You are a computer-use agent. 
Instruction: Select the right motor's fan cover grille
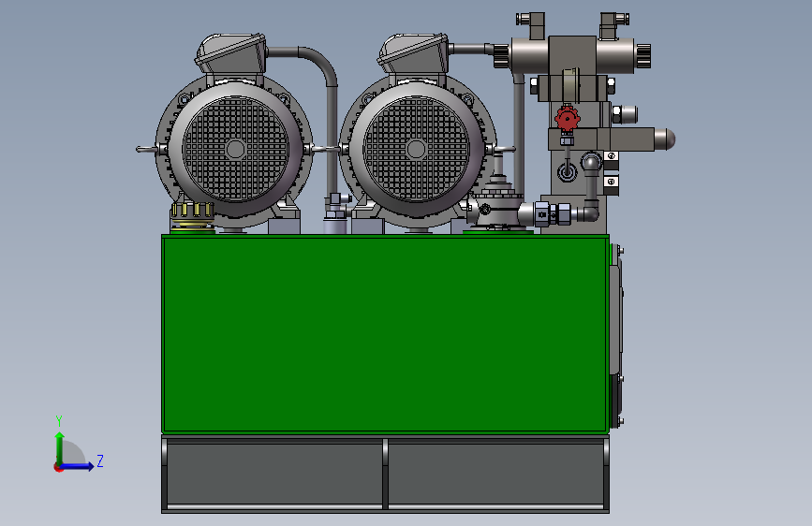pyautogui.click(x=417, y=149)
